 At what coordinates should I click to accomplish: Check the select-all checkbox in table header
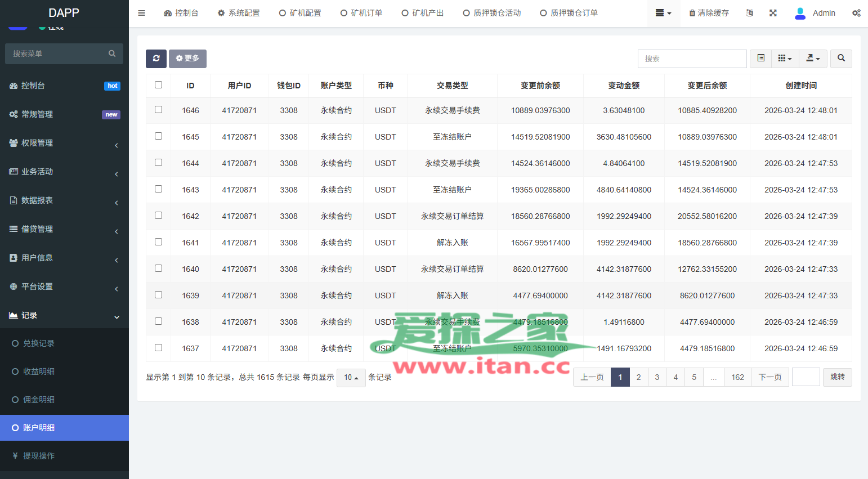point(158,85)
